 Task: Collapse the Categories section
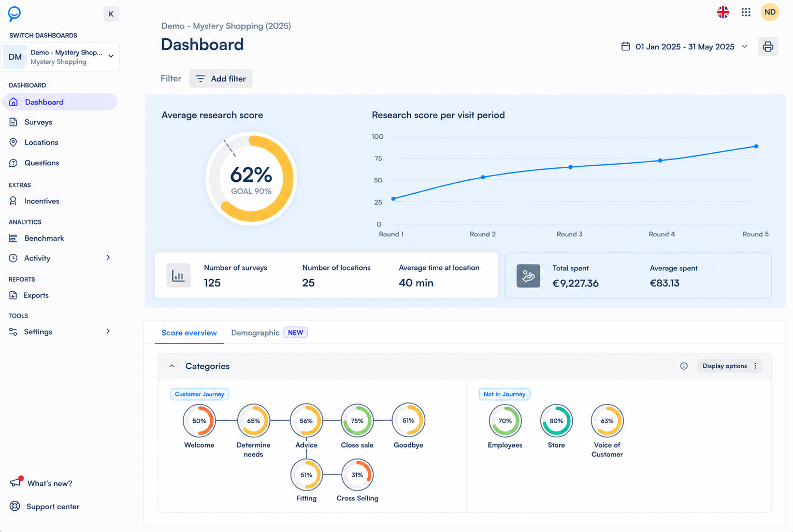click(x=171, y=366)
